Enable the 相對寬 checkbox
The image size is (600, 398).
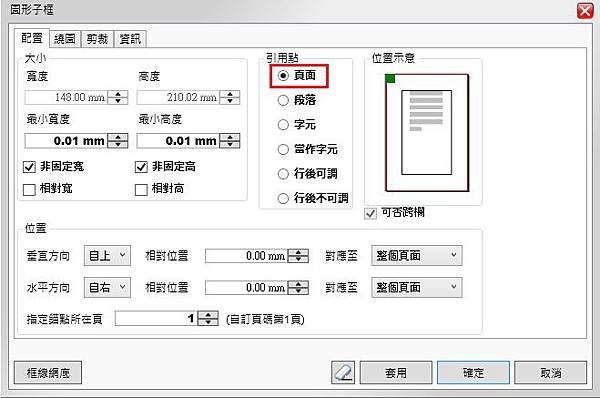coord(29,189)
